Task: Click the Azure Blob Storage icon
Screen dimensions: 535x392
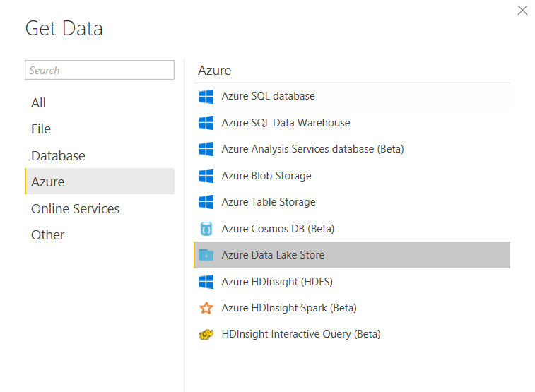Action: coord(206,176)
